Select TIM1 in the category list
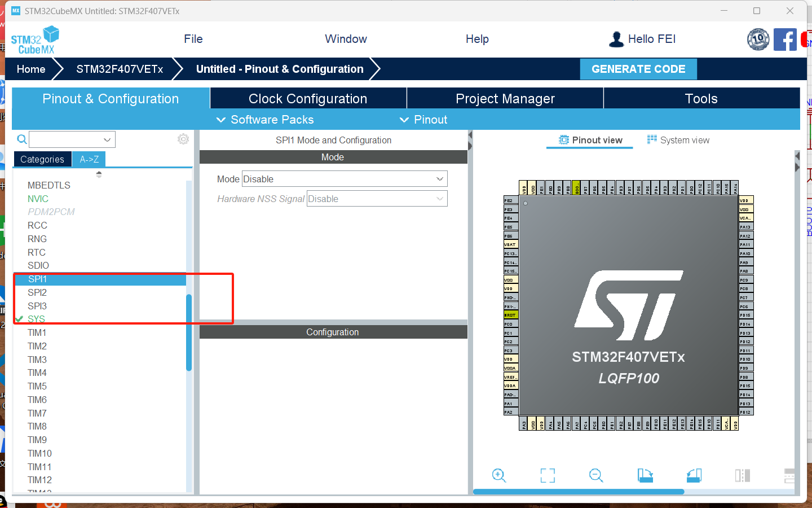 (x=37, y=332)
